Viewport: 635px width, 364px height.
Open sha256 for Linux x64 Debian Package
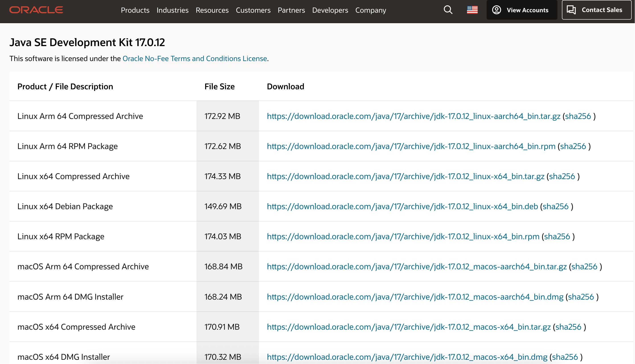(555, 206)
